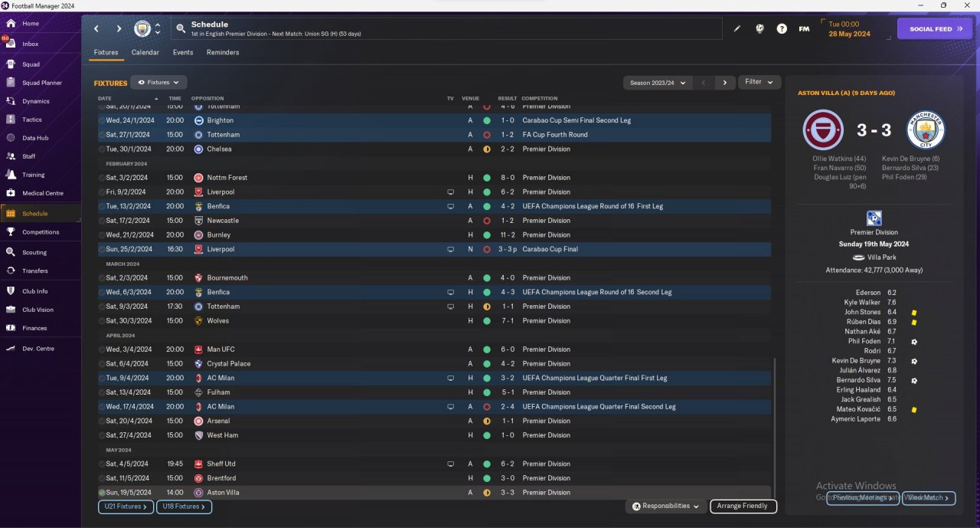Expand the Responsibilities dropdown
This screenshot has width=980, height=528.
pos(666,507)
